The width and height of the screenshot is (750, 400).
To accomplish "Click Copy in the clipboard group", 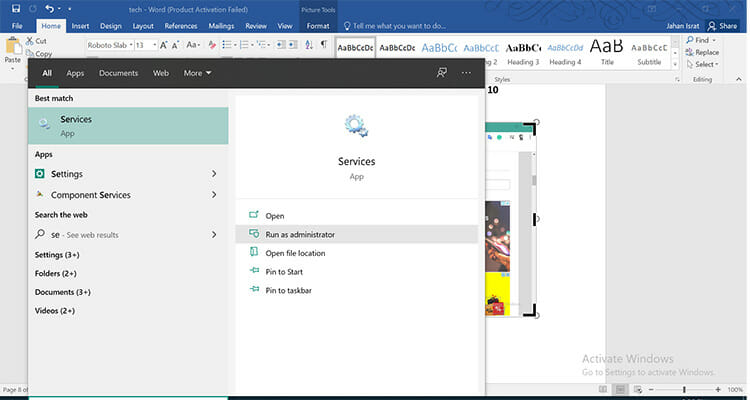I will tap(39, 54).
